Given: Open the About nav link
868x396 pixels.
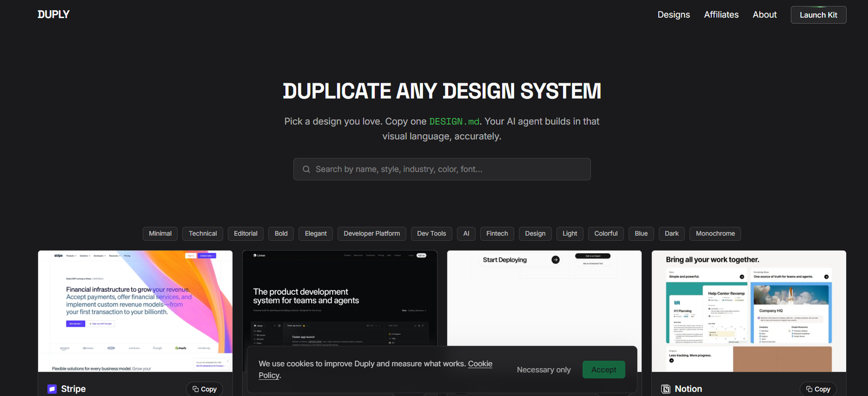Looking at the screenshot, I should tap(764, 15).
